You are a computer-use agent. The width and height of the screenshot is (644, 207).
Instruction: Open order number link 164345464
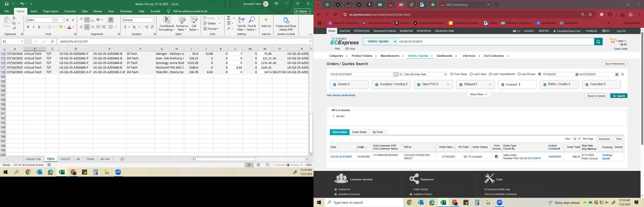pyautogui.click(x=554, y=157)
